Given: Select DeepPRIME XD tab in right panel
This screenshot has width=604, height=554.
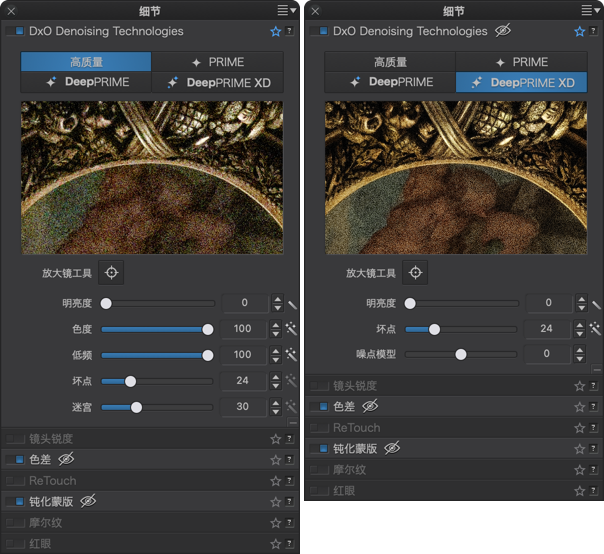Looking at the screenshot, I should point(522,82).
